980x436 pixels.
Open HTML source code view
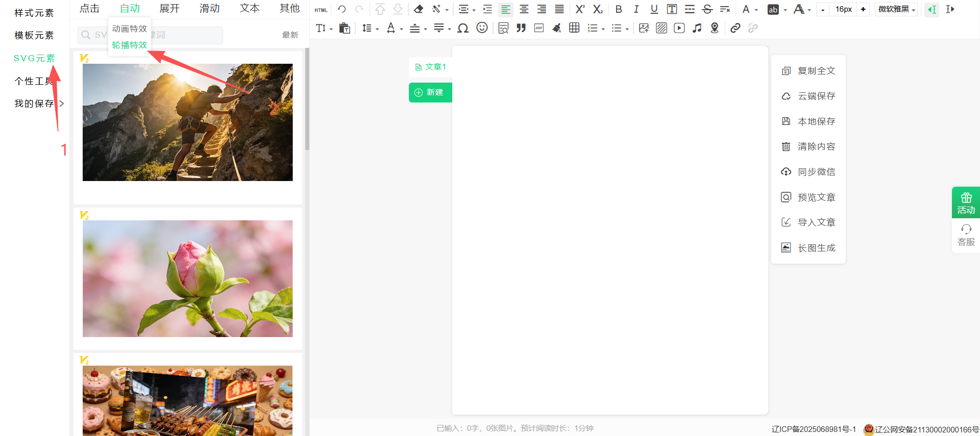click(321, 10)
